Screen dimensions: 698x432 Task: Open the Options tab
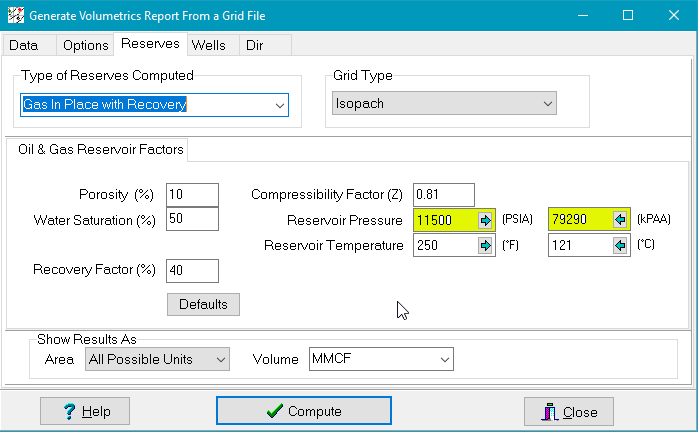click(x=85, y=45)
